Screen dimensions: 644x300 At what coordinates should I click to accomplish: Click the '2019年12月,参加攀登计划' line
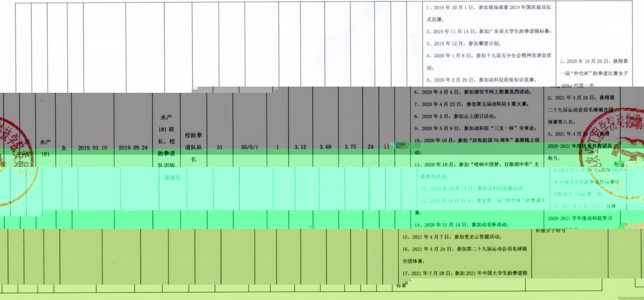click(464, 44)
